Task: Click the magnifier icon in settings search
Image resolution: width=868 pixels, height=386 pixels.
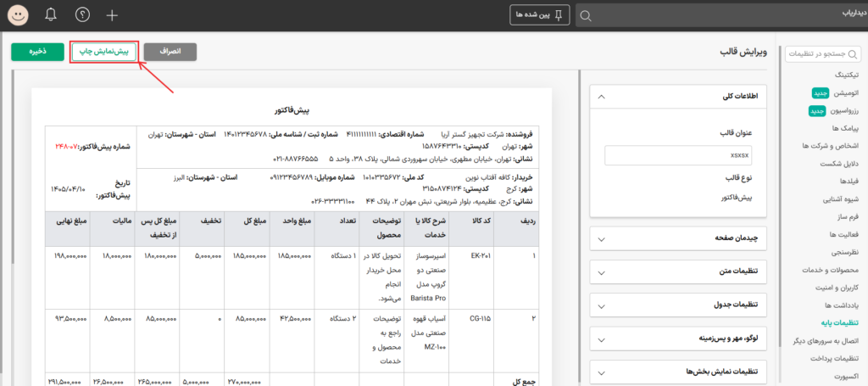Action: 853,54
